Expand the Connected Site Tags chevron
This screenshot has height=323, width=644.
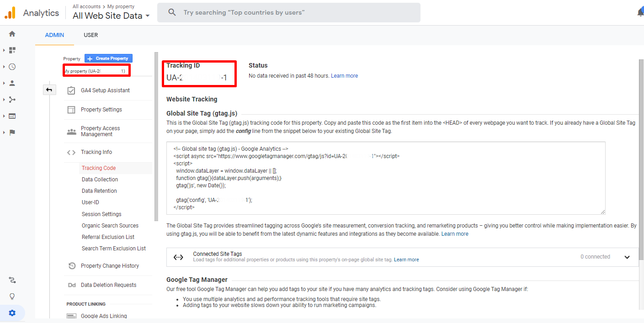pos(627,257)
